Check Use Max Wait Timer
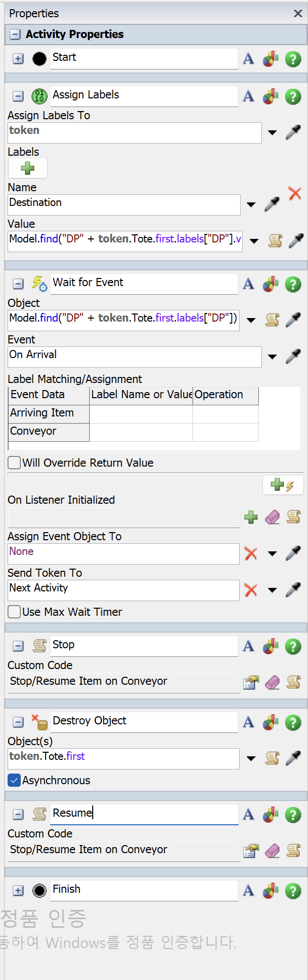The image size is (308, 980). pos(15,612)
